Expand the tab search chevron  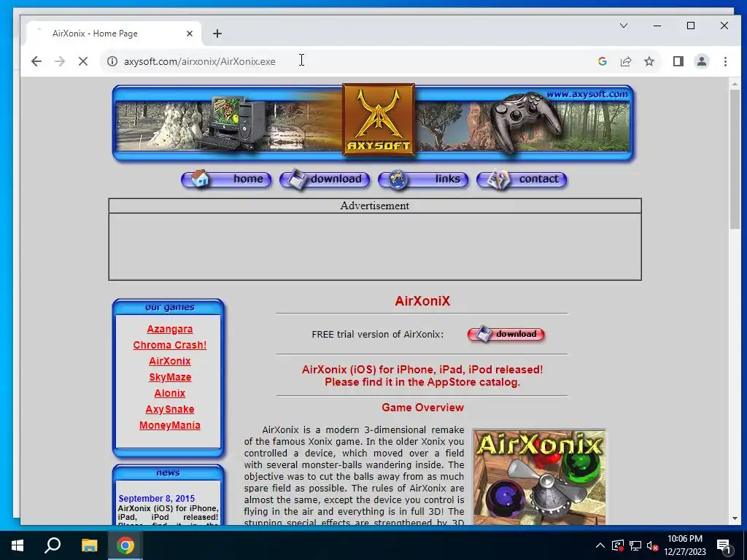tap(623, 26)
